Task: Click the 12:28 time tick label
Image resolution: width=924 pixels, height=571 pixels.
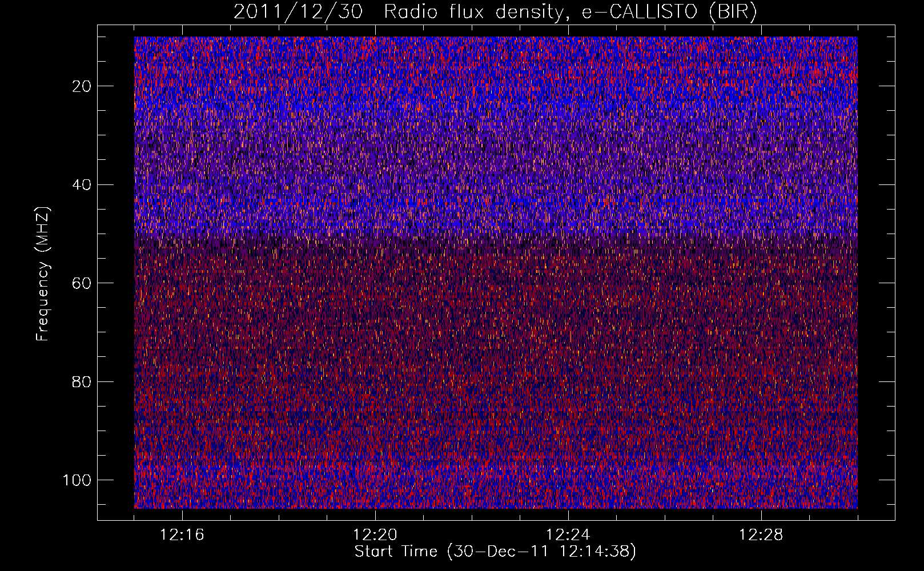Action: (761, 535)
